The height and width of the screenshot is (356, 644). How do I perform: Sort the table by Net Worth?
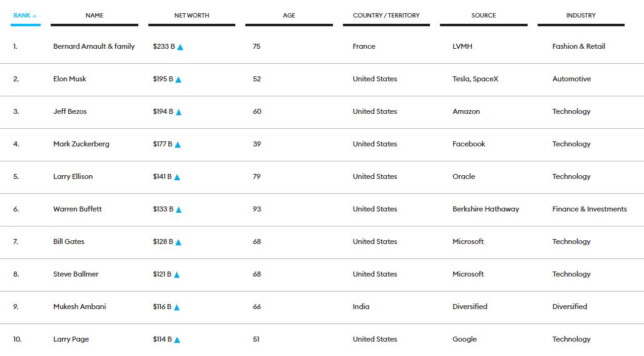coord(192,15)
